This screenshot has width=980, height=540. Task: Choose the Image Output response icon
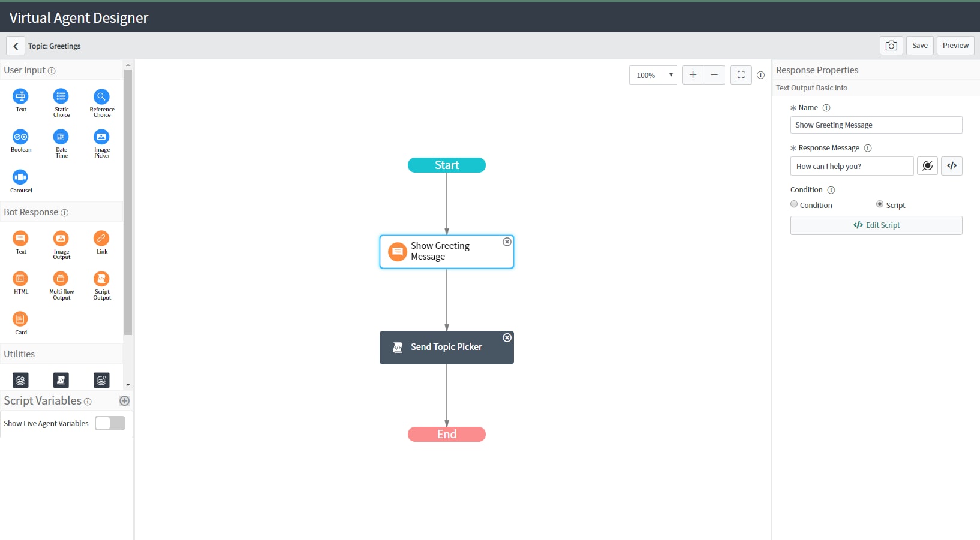point(61,239)
